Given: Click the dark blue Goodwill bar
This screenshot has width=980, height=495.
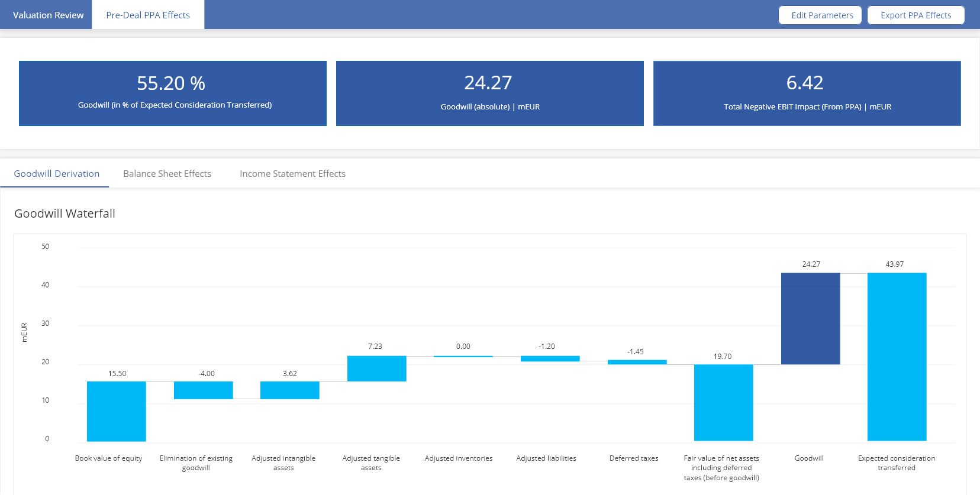Looking at the screenshot, I should [x=810, y=318].
